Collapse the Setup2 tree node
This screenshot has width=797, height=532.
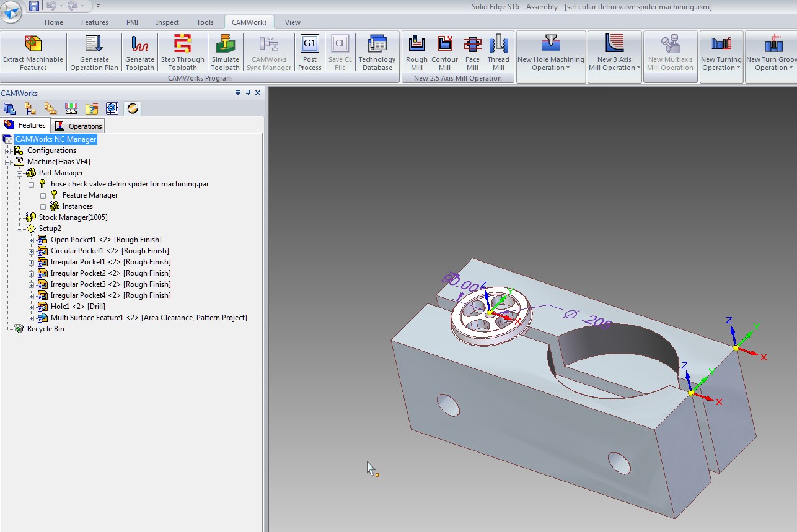pos(20,229)
